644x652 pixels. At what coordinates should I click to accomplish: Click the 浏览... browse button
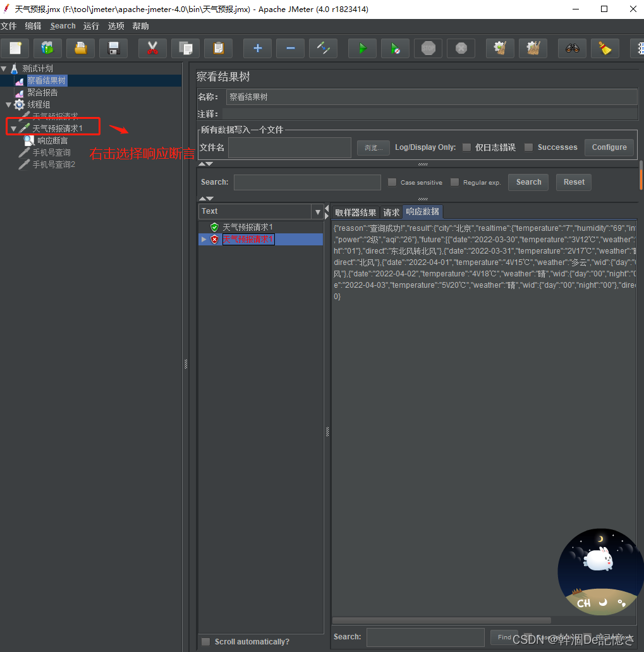point(374,147)
